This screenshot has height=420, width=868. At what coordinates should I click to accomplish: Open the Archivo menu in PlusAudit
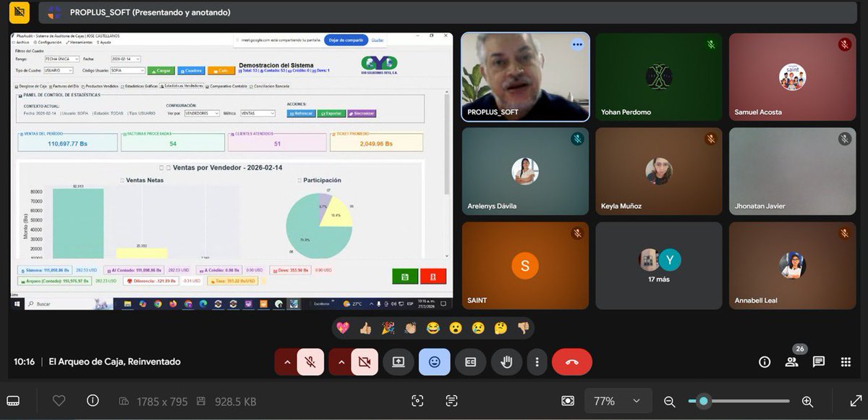22,42
